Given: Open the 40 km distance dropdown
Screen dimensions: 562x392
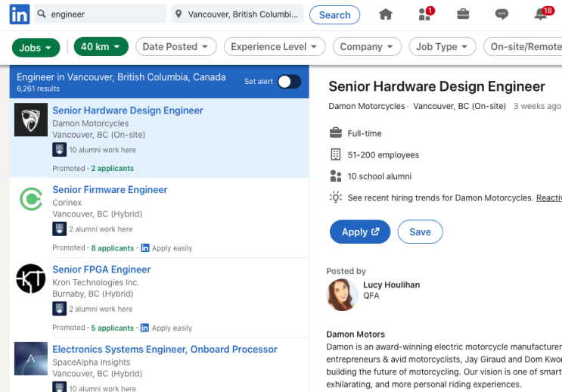Looking at the screenshot, I should 101,47.
